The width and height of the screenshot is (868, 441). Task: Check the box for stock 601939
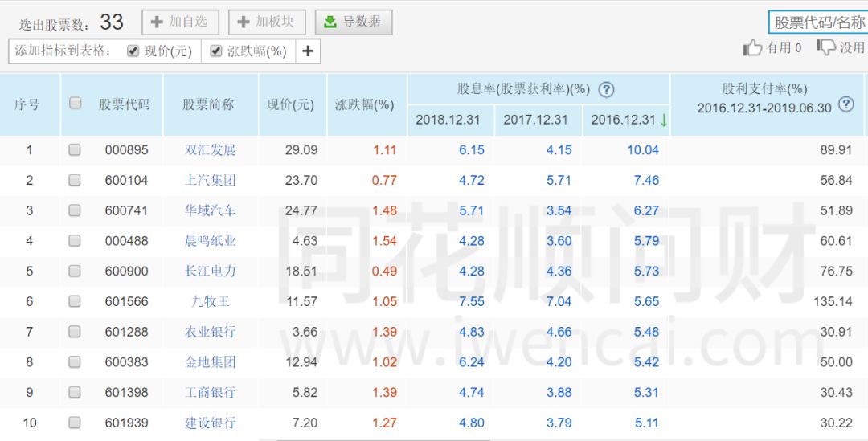tap(75, 423)
